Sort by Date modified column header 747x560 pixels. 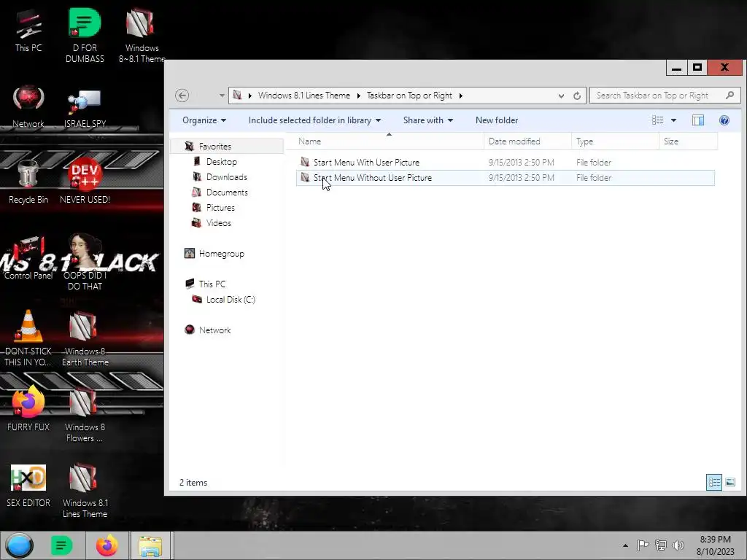tap(527, 141)
